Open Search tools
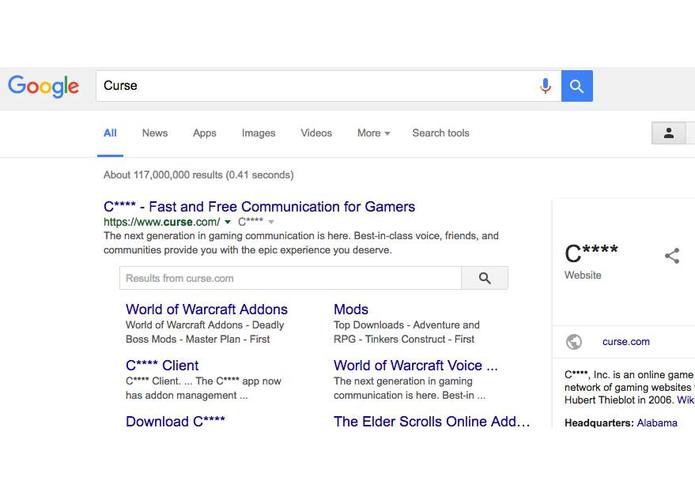The height and width of the screenshot is (494, 695). click(x=441, y=133)
